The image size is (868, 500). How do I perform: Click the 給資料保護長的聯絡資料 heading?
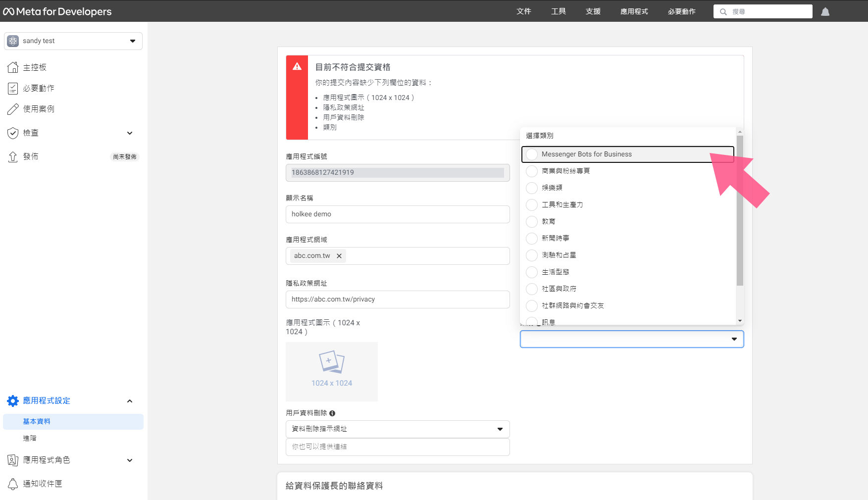[334, 486]
